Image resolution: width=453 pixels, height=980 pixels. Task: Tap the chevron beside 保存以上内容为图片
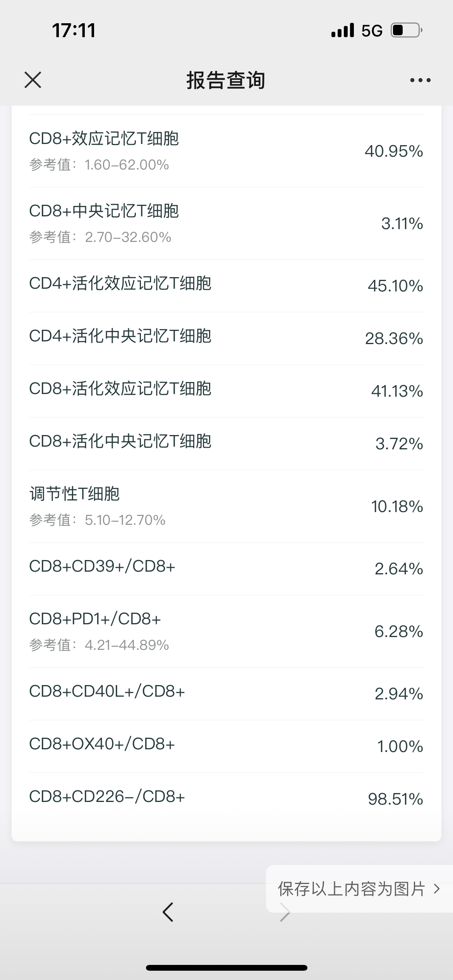pos(437,889)
